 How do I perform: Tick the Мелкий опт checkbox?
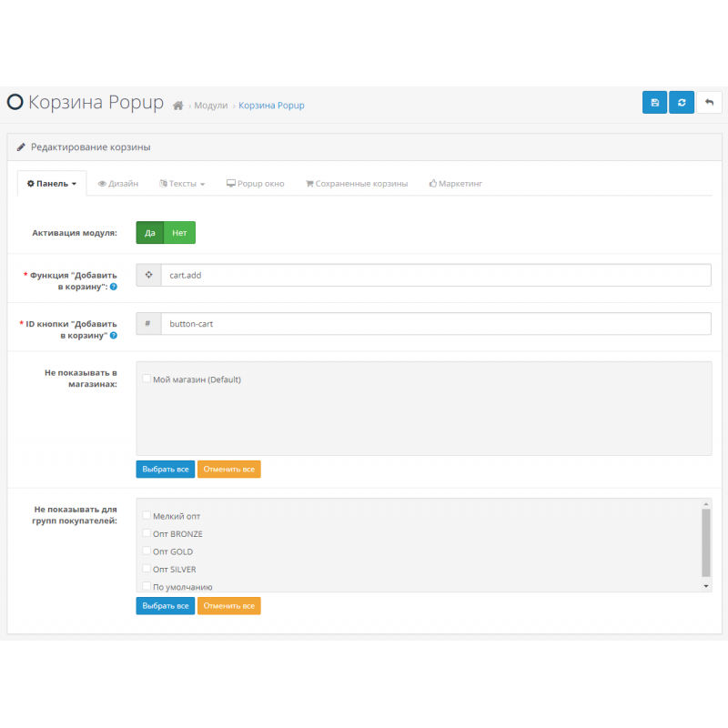(x=147, y=516)
